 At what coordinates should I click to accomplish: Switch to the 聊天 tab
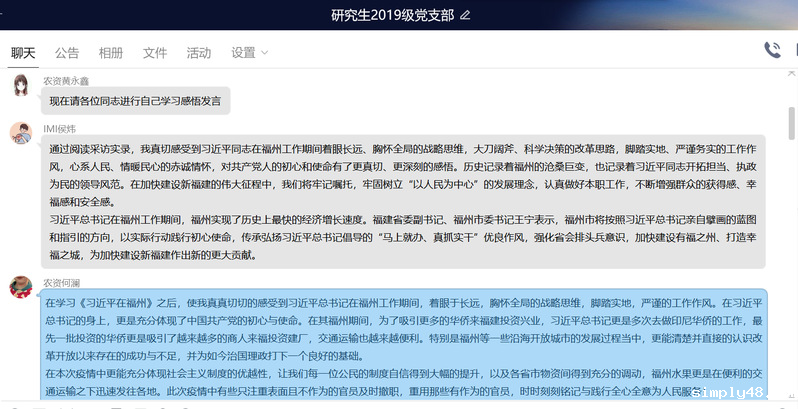coord(23,52)
